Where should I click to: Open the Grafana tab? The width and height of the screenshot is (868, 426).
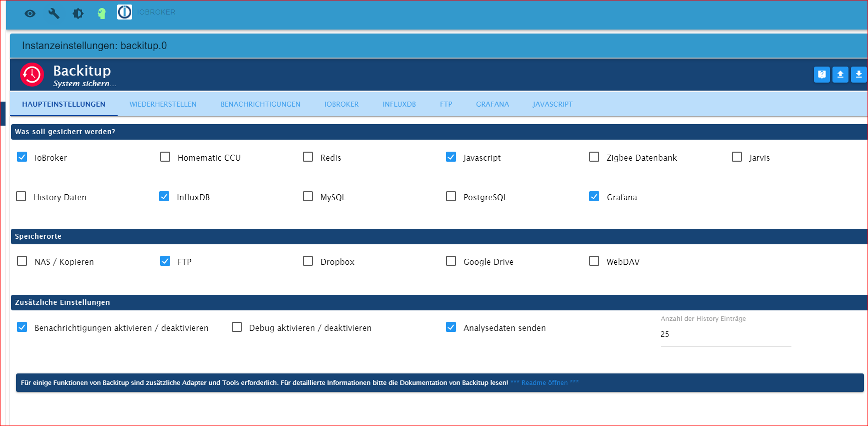[493, 104]
